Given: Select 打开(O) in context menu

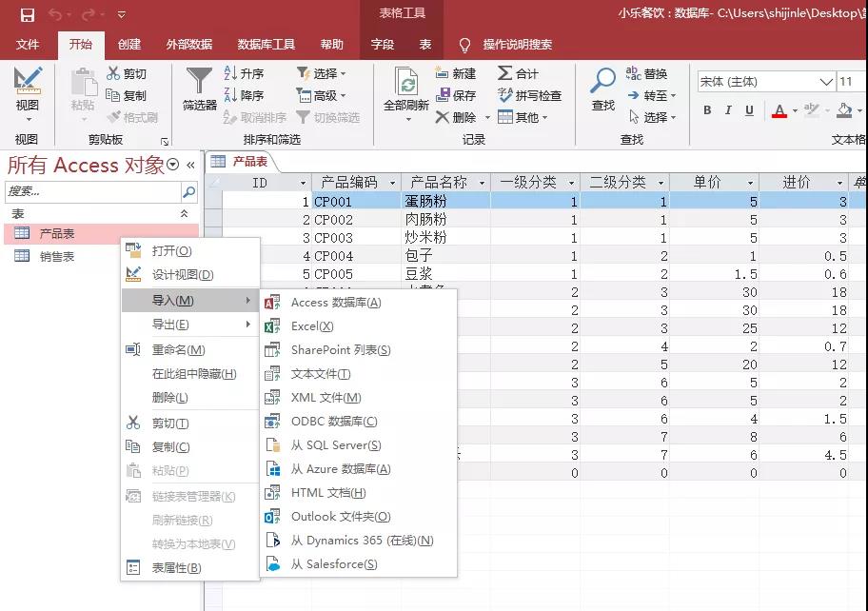Looking at the screenshot, I should (190, 250).
